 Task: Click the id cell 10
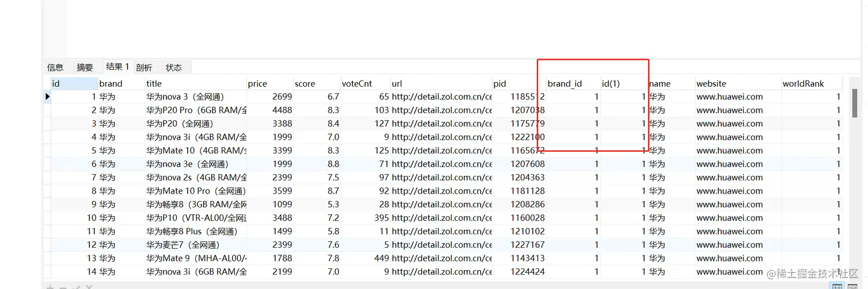click(x=74, y=218)
